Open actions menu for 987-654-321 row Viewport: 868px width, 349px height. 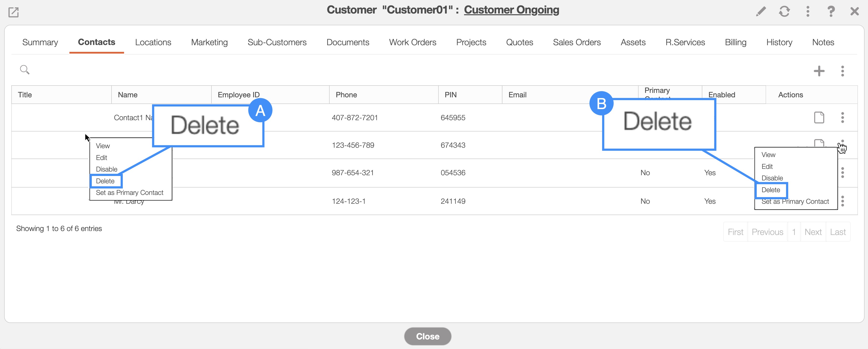(x=842, y=173)
